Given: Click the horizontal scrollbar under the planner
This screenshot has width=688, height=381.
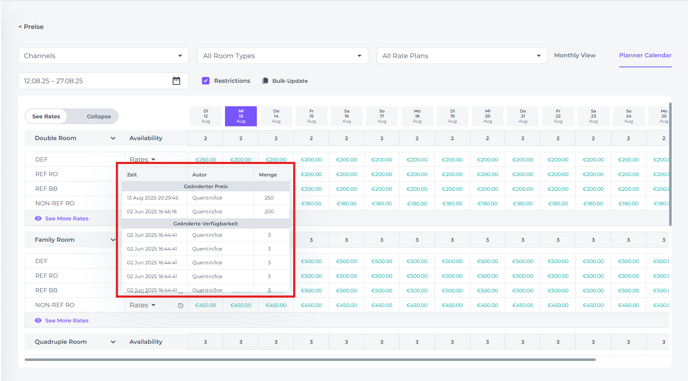Looking at the screenshot, I should pyautogui.click(x=310, y=359).
